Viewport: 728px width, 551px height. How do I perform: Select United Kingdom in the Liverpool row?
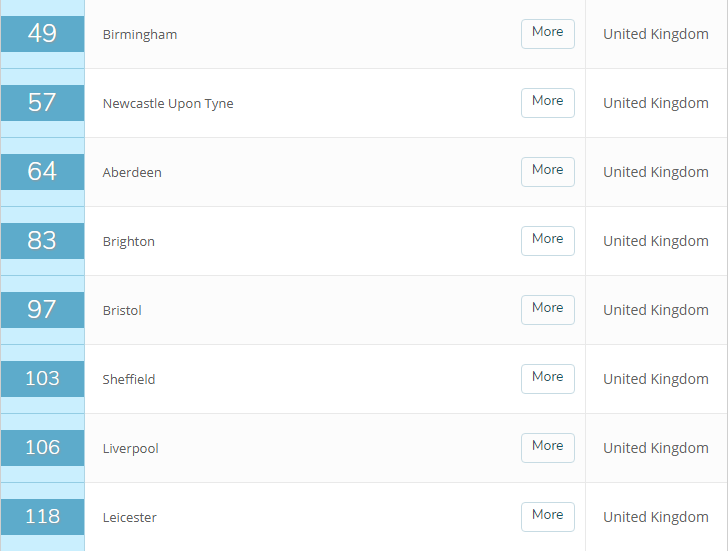[656, 448]
